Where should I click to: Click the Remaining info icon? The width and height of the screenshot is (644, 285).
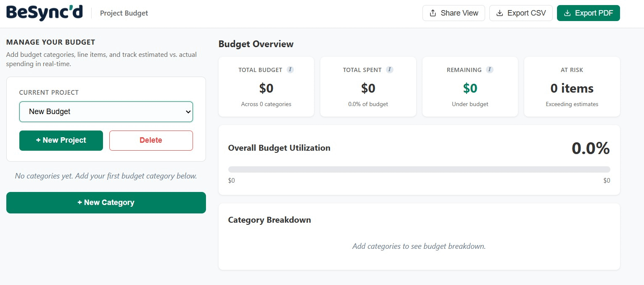click(489, 69)
